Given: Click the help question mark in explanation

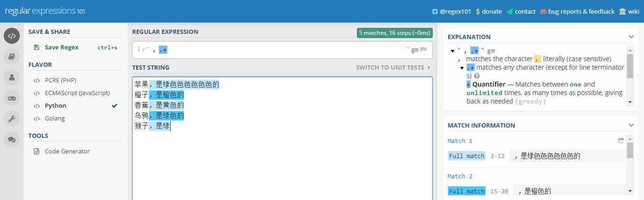Looking at the screenshot, I should click(x=477, y=76).
